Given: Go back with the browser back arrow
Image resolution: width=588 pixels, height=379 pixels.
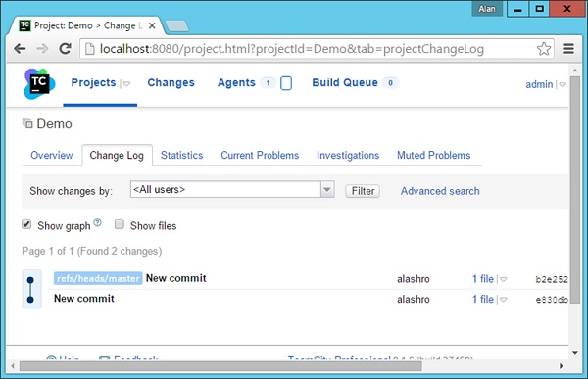Looking at the screenshot, I should click(x=20, y=49).
